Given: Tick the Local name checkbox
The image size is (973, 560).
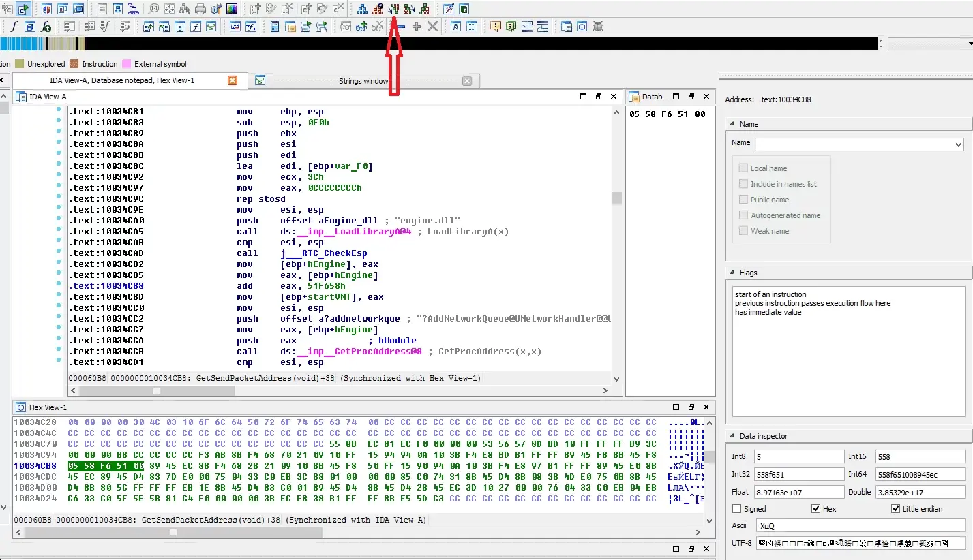Looking at the screenshot, I should (x=743, y=168).
